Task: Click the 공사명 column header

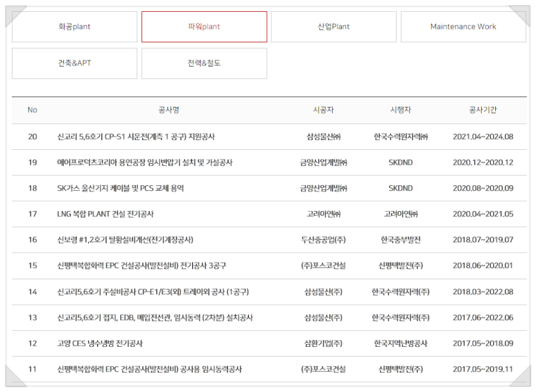Action: [x=169, y=110]
